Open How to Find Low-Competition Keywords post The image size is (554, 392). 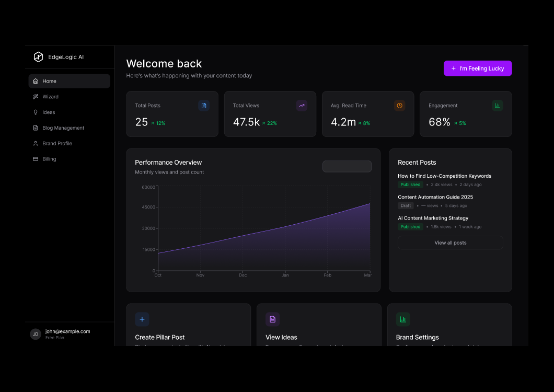click(444, 176)
